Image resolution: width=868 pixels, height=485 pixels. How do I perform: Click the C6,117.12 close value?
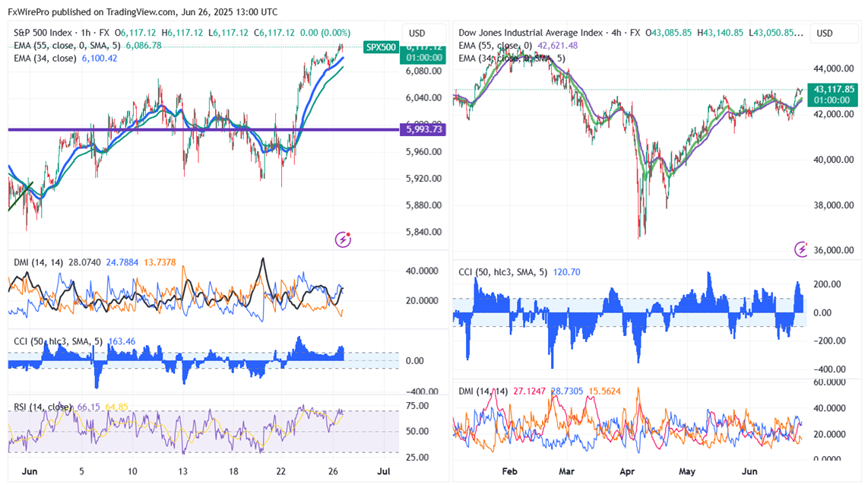click(x=274, y=33)
